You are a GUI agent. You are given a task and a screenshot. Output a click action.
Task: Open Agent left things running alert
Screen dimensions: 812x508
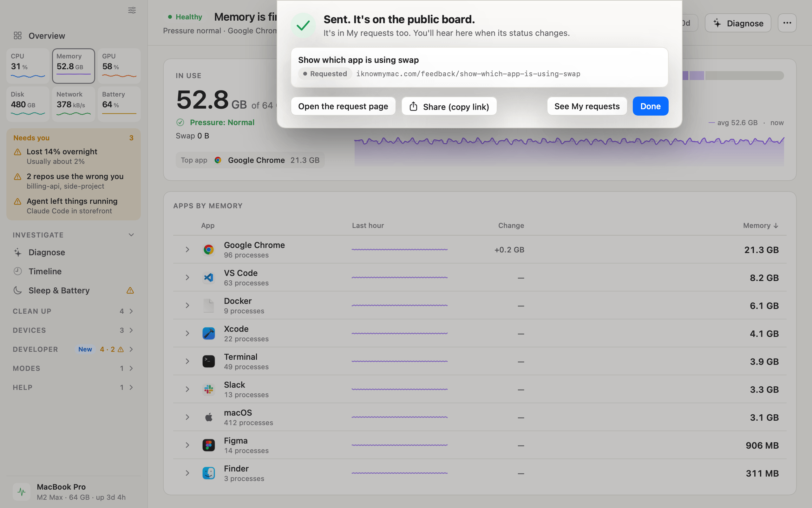74,206
